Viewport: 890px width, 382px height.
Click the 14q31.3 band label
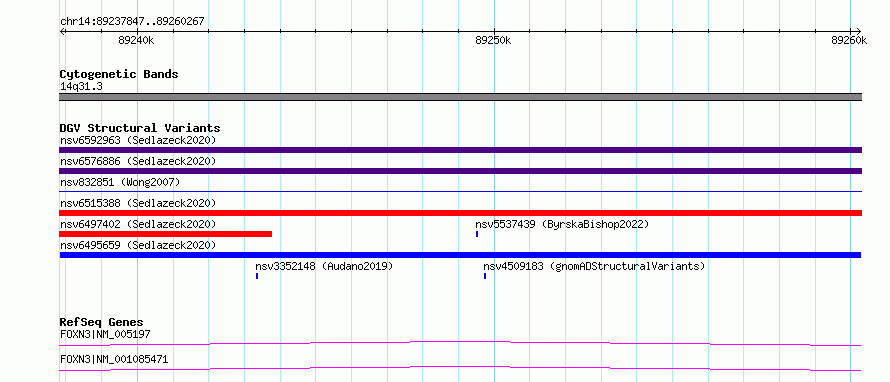(81, 87)
